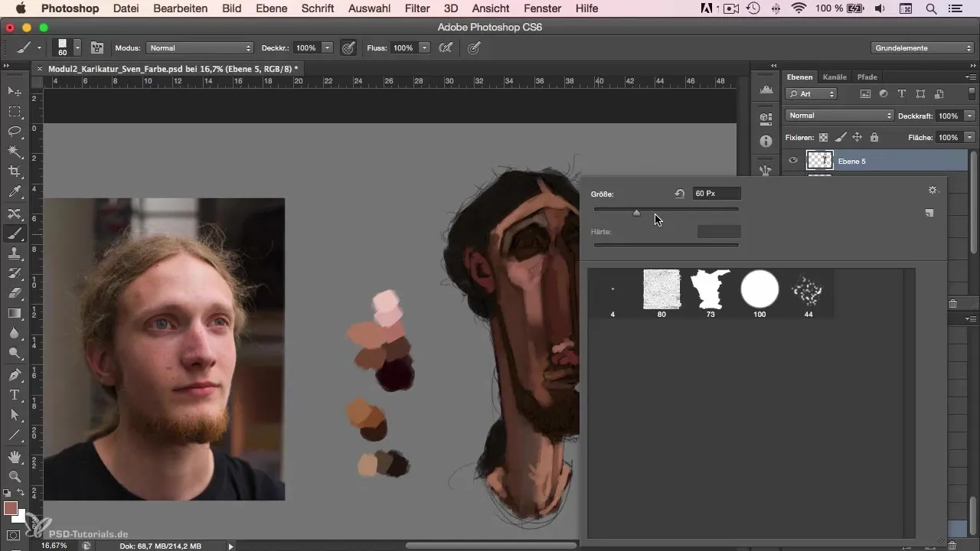Select the Hand tool
The width and height of the screenshot is (980, 551).
(15, 457)
